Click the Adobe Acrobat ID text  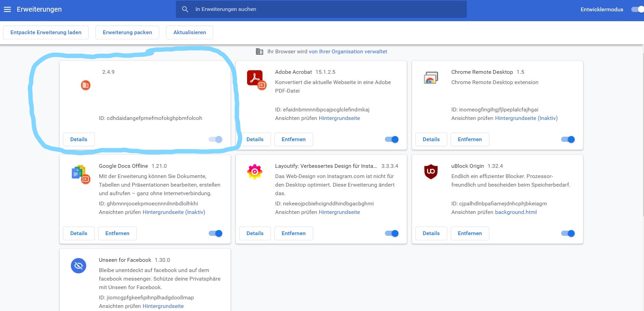pos(322,110)
